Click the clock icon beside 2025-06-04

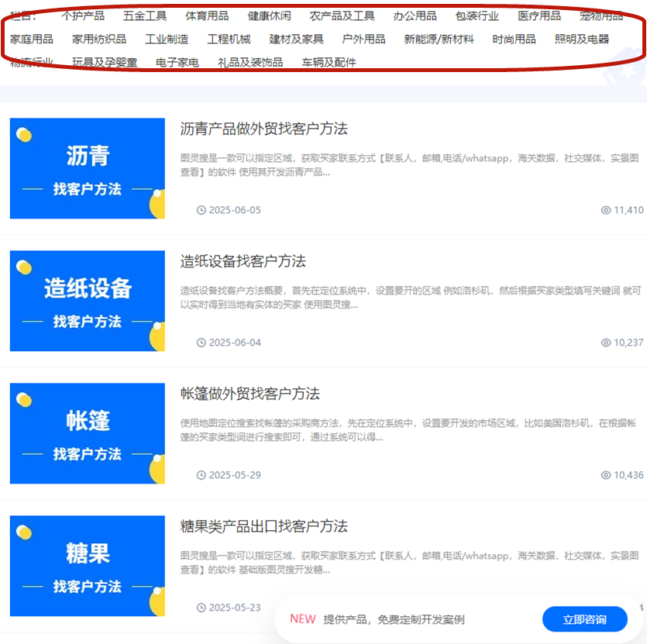point(201,343)
